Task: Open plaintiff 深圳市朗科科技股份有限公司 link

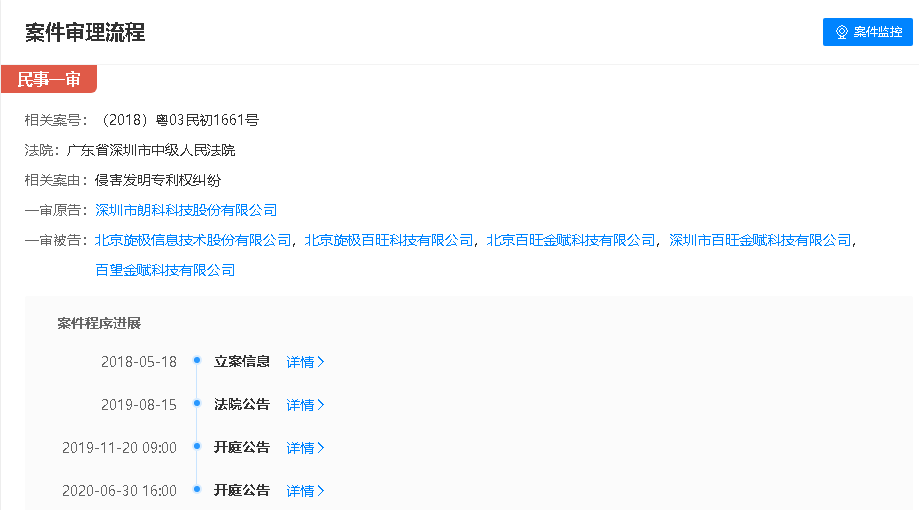Action: pos(186,210)
